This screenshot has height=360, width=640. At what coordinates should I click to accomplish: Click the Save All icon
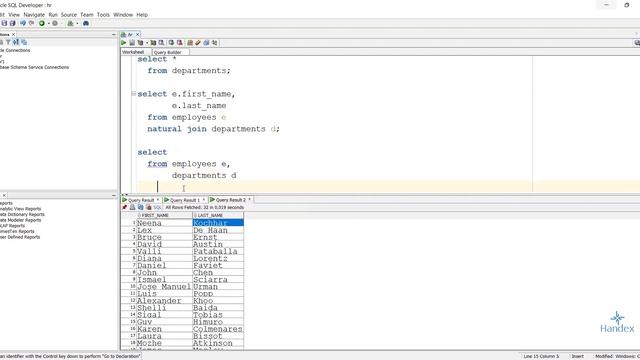[12, 23]
